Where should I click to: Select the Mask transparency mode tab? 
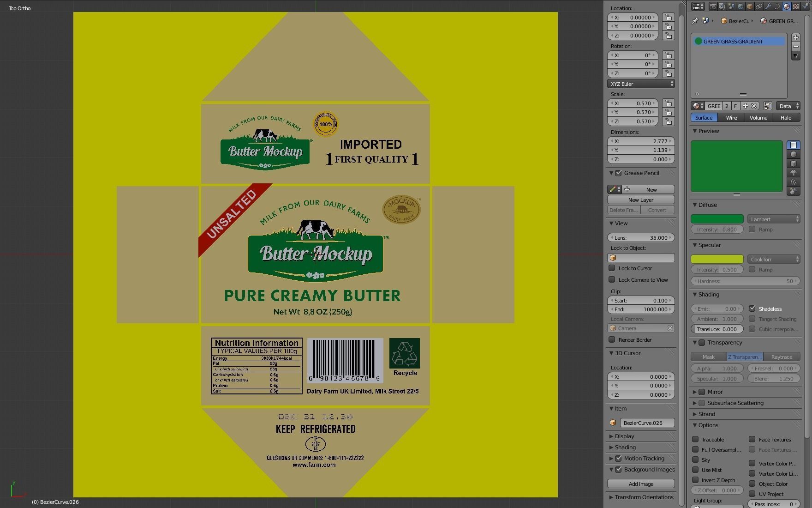pos(709,357)
